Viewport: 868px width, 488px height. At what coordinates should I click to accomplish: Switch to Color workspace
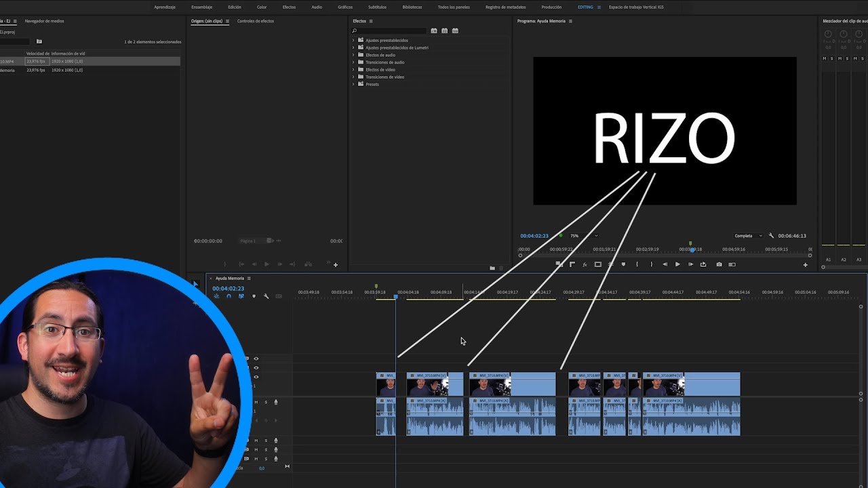262,7
